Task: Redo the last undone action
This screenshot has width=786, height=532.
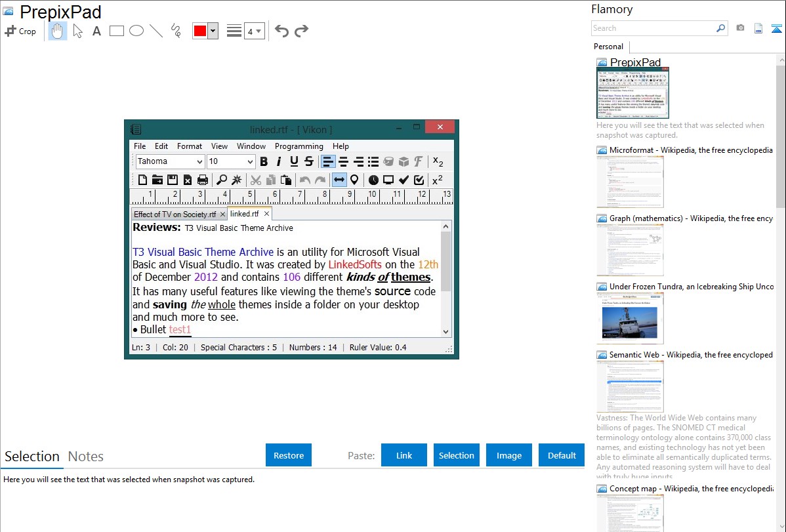Action: click(x=301, y=31)
